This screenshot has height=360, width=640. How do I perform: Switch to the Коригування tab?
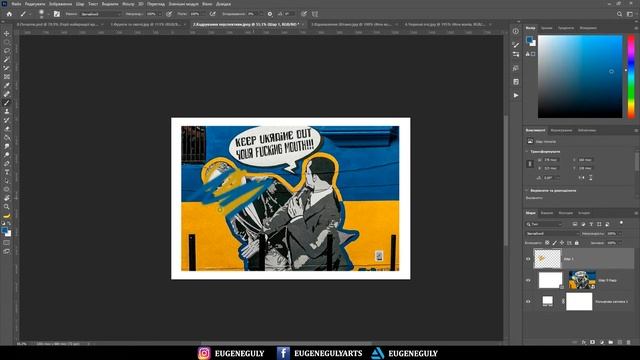[561, 131]
